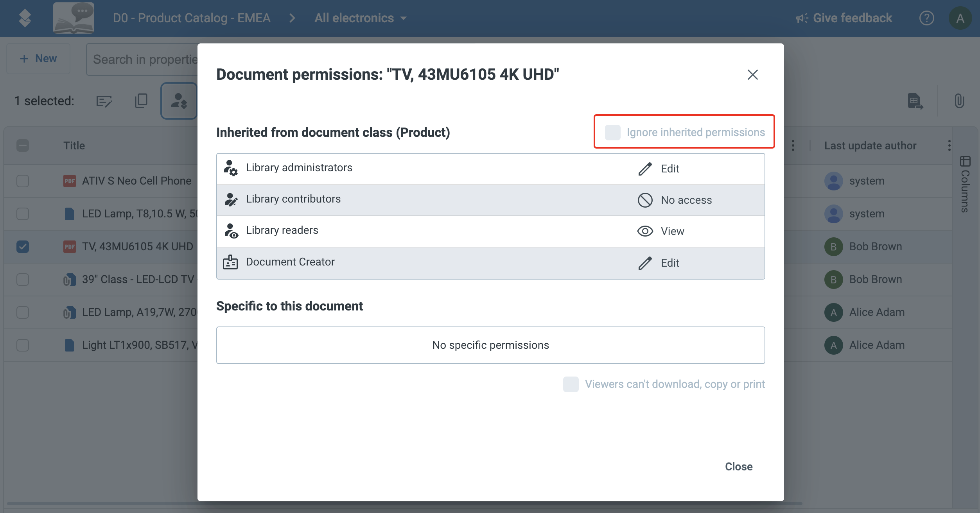Check the ATIV S Neo Cell Phone row

point(23,181)
